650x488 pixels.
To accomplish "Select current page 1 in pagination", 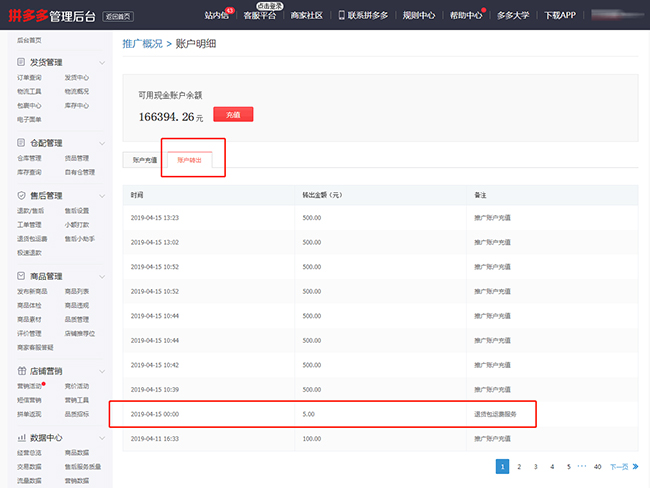I will pyautogui.click(x=502, y=467).
